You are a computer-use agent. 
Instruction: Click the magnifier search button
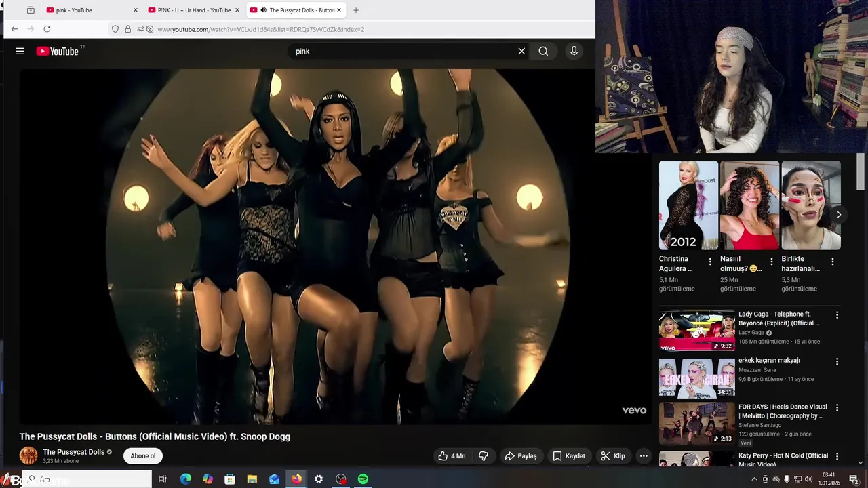click(x=543, y=51)
